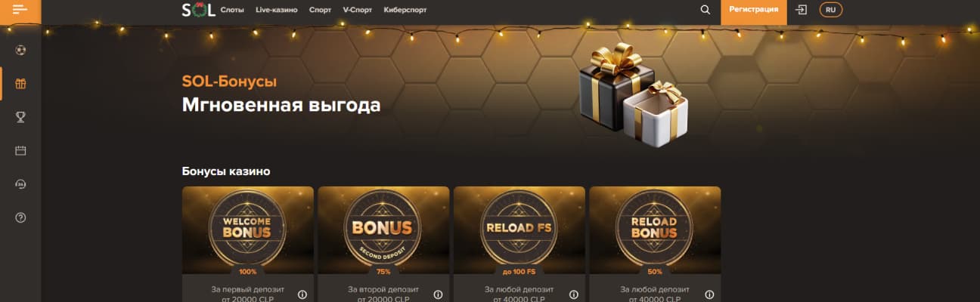Open the Reload Bonus 50% card image

[x=655, y=230]
